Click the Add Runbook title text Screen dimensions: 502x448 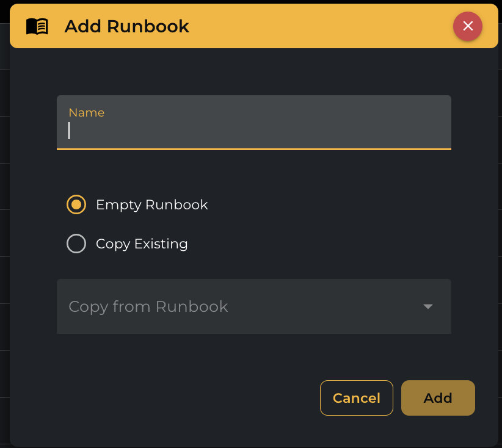click(126, 26)
